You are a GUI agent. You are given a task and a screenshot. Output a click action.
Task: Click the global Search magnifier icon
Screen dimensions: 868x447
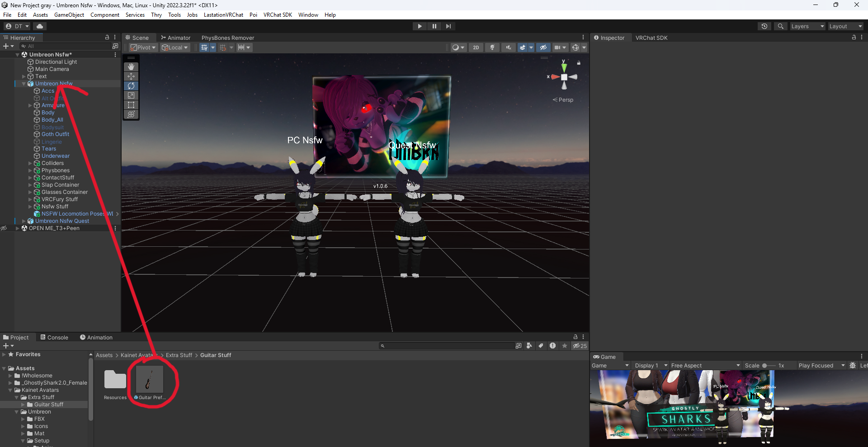pyautogui.click(x=780, y=26)
